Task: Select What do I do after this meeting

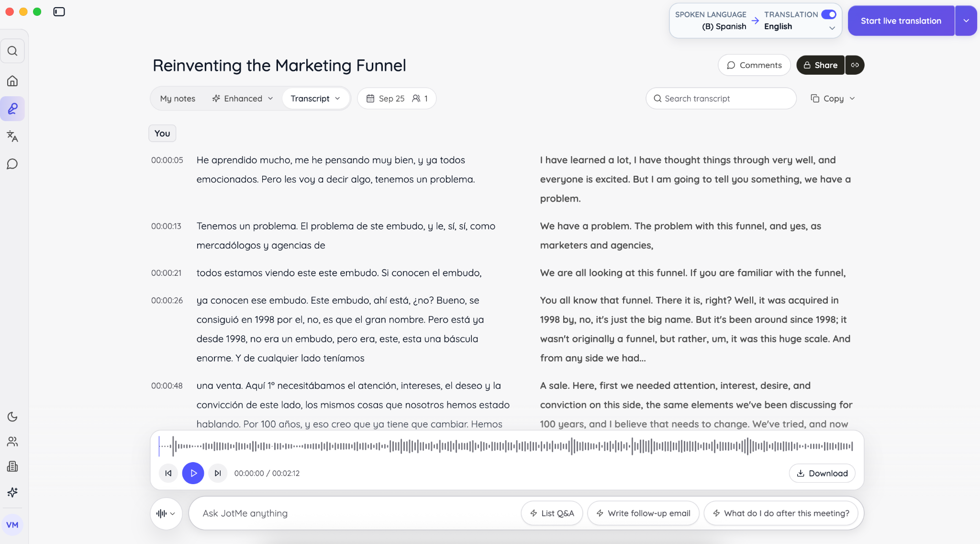Action: tap(781, 513)
